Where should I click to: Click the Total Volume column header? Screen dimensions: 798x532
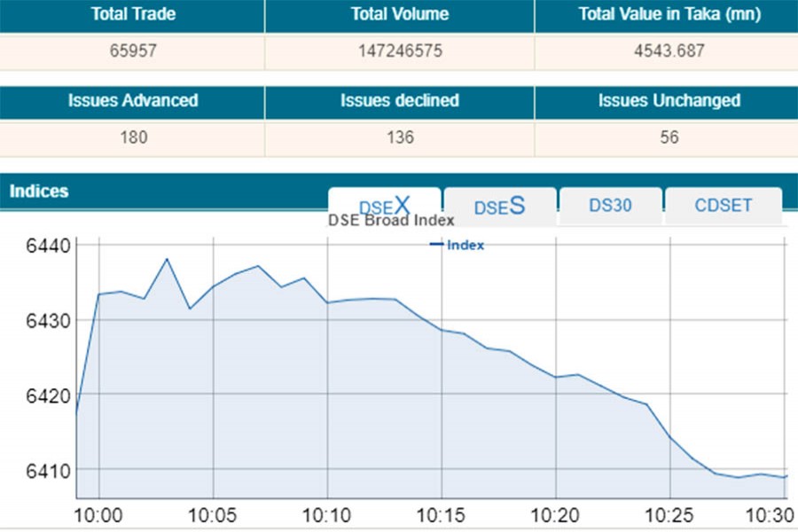pos(399,14)
